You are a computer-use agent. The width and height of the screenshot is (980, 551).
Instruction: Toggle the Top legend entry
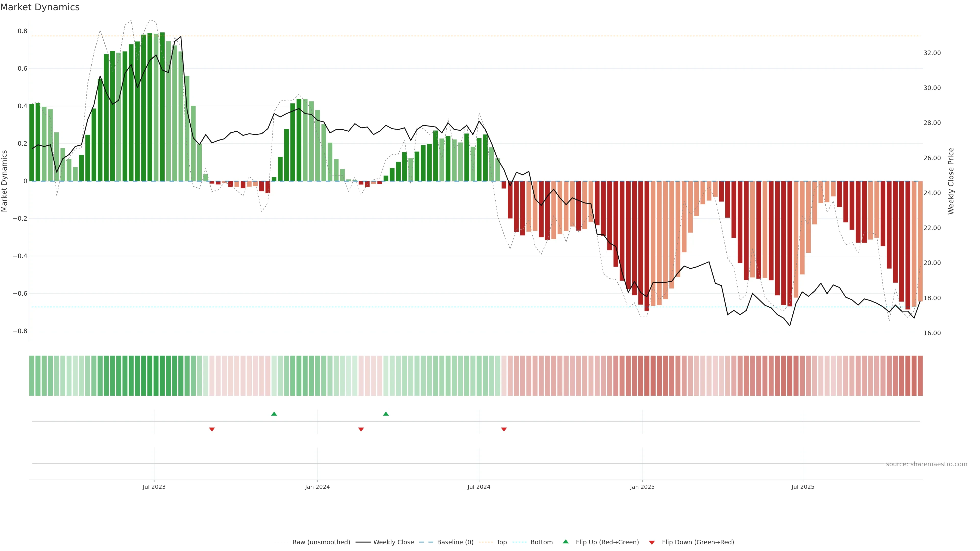[501, 542]
